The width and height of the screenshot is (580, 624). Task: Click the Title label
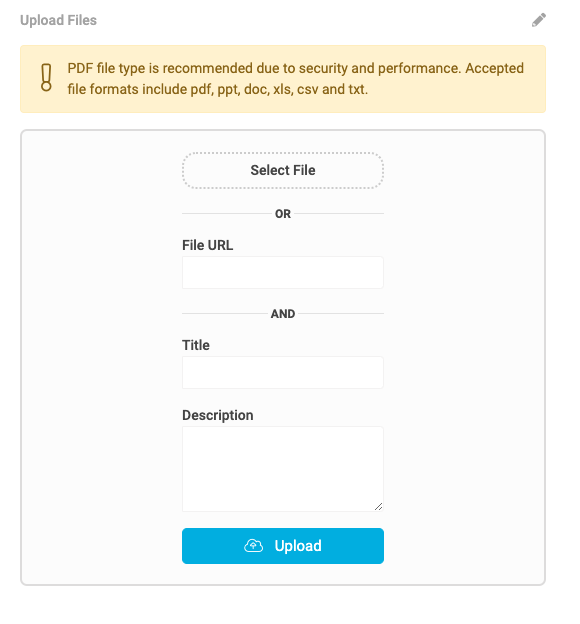tap(195, 345)
